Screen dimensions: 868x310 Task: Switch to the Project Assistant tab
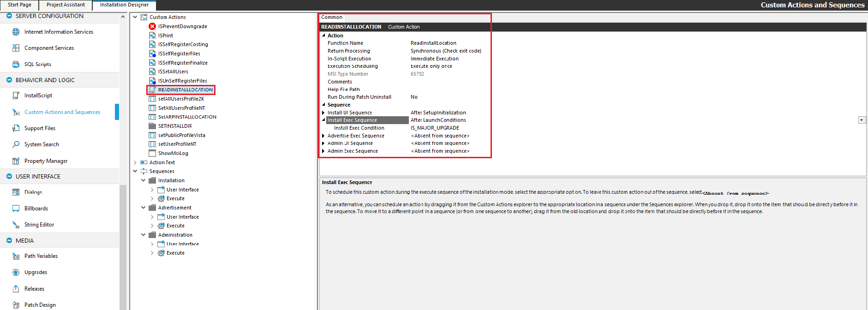click(66, 5)
